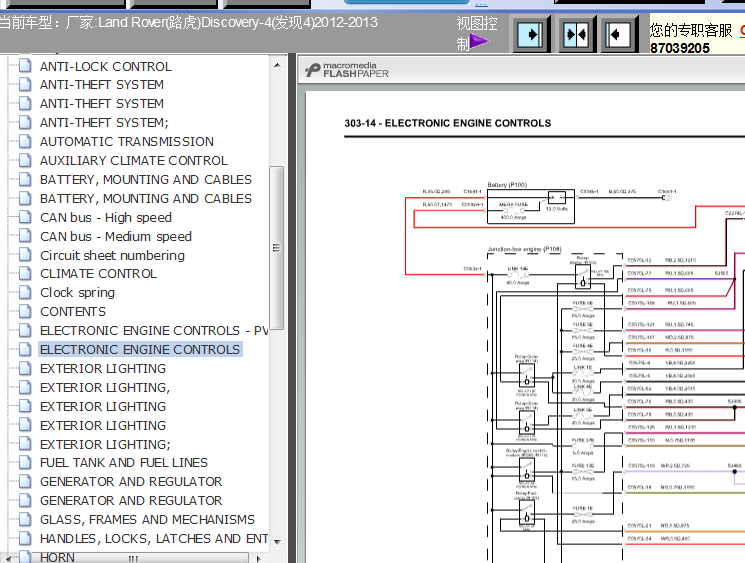Open GLASS, FRAMES AND MECHANISMS entry
Screen dimensions: 745x563
point(147,520)
